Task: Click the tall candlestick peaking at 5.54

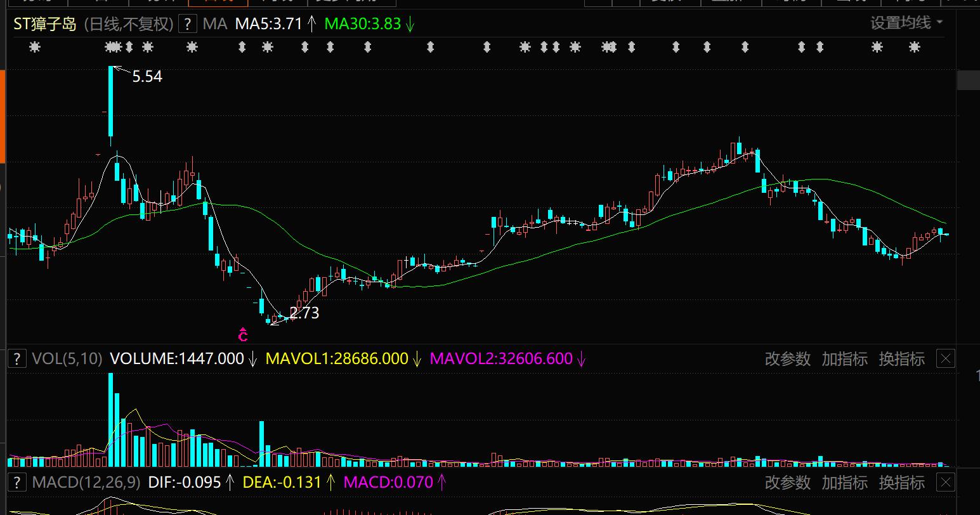Action: point(111,101)
